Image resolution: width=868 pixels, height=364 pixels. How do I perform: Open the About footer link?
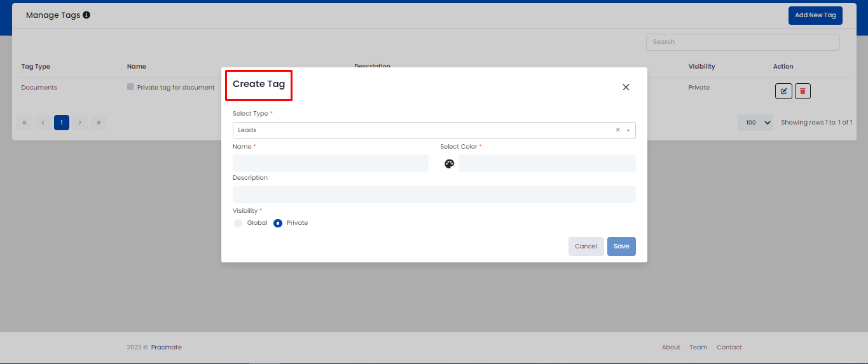[671, 347]
